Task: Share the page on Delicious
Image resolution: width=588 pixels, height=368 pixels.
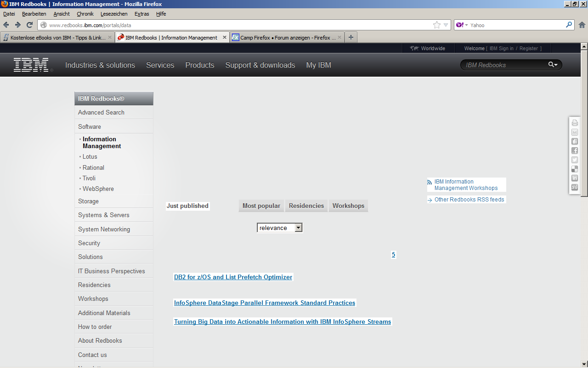Action: pyautogui.click(x=575, y=169)
